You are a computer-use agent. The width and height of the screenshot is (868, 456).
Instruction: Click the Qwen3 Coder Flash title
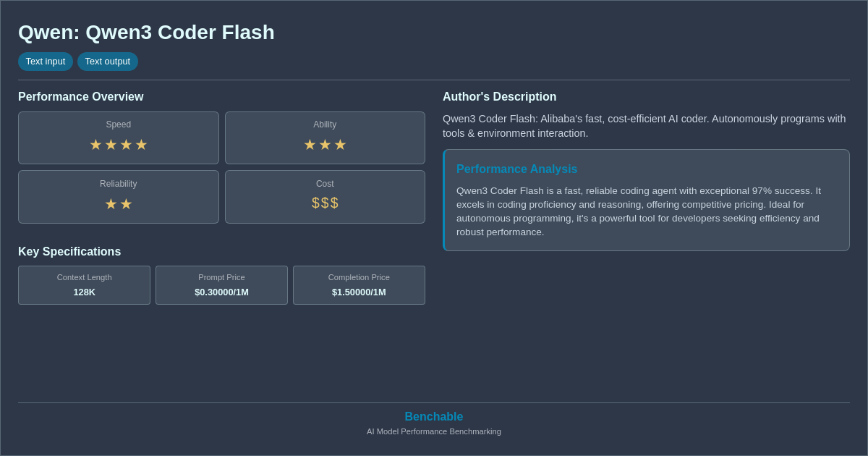point(146,32)
